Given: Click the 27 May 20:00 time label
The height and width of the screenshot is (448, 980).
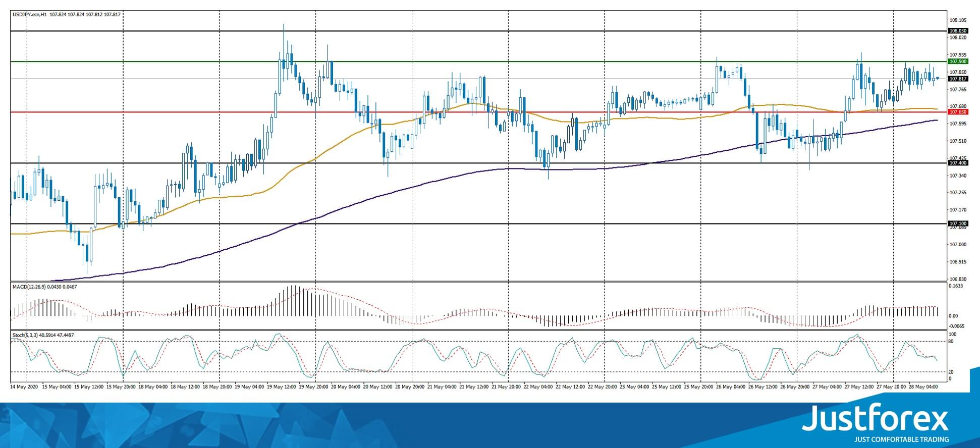Looking at the screenshot, I should [891, 386].
